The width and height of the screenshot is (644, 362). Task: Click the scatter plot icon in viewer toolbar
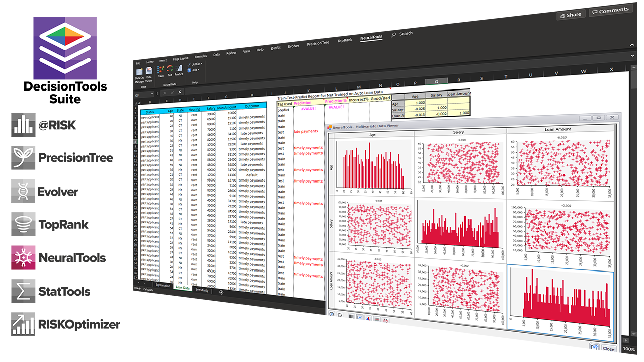tap(359, 318)
